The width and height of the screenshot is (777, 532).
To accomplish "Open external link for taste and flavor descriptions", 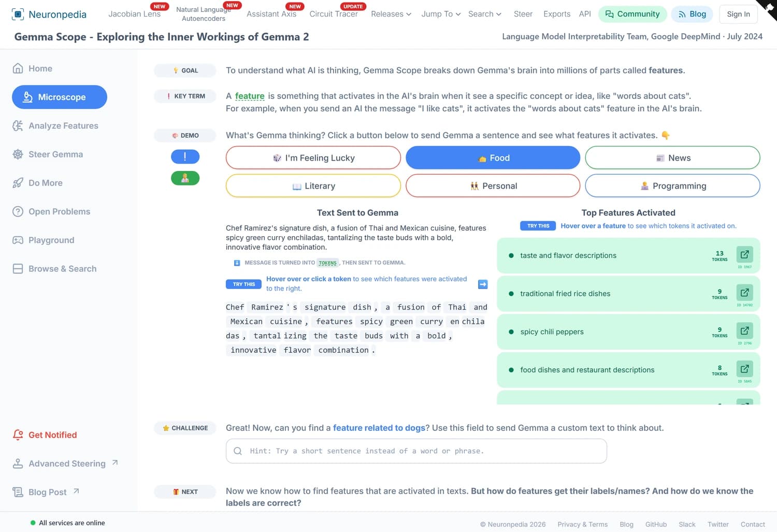I will [x=744, y=254].
